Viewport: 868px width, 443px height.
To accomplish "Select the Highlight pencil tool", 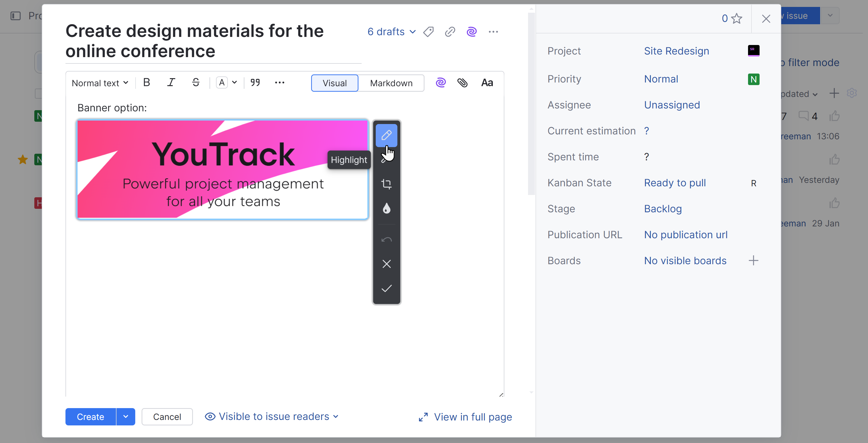I will pos(386,135).
